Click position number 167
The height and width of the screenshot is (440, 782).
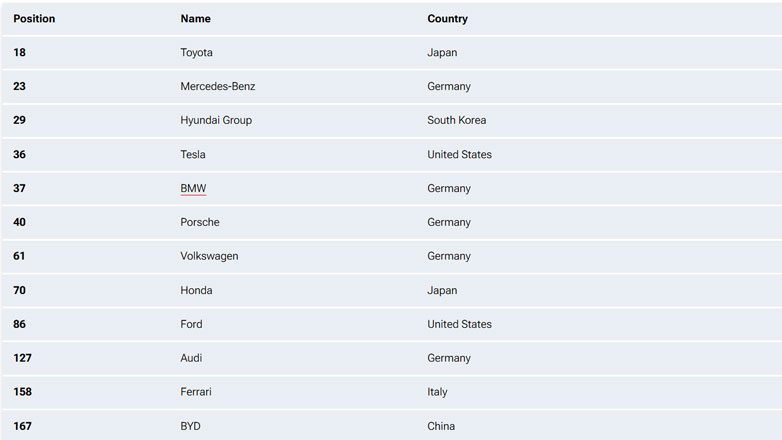pos(22,426)
